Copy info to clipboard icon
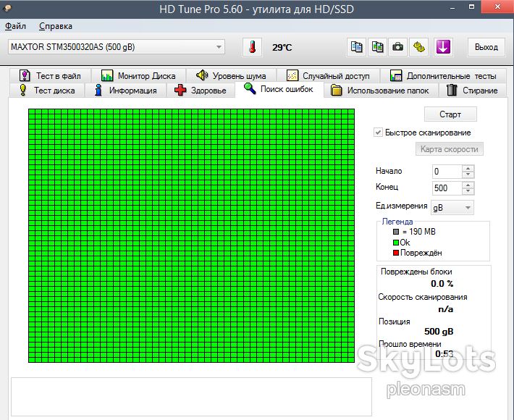Image resolution: width=514 pixels, height=420 pixels. point(356,47)
